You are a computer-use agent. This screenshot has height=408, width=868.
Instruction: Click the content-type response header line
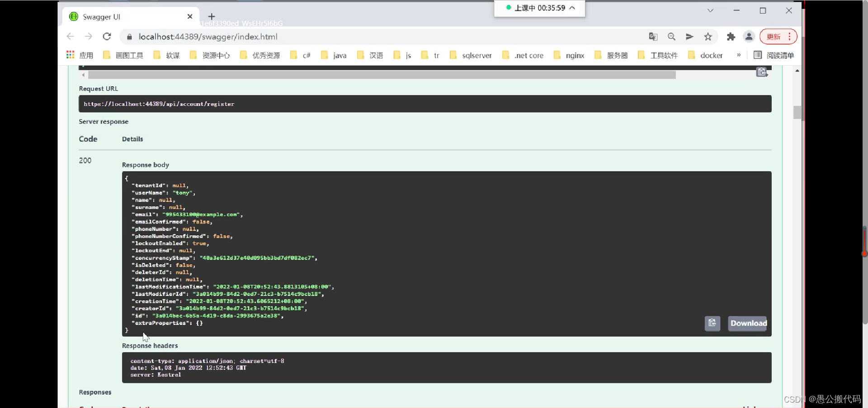(x=207, y=361)
